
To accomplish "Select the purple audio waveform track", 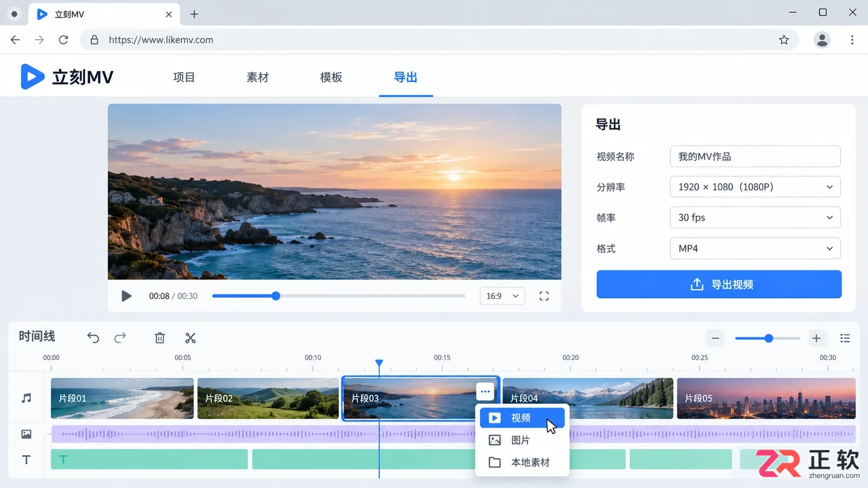I will click(453, 434).
